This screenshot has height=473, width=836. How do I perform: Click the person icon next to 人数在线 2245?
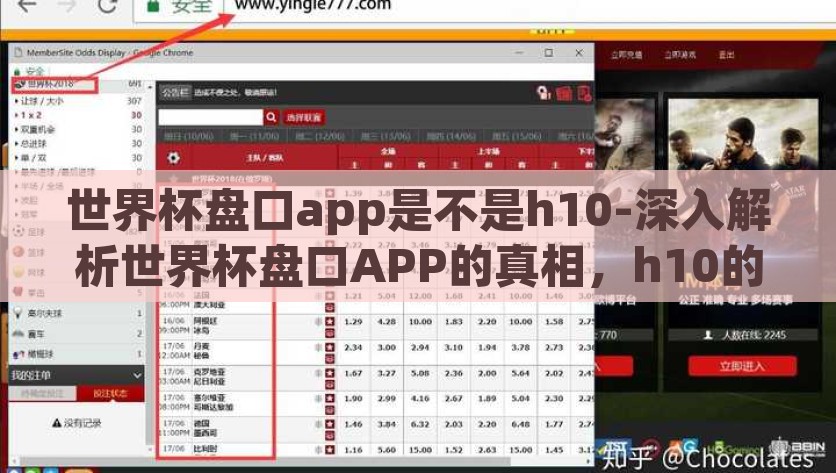tap(708, 335)
